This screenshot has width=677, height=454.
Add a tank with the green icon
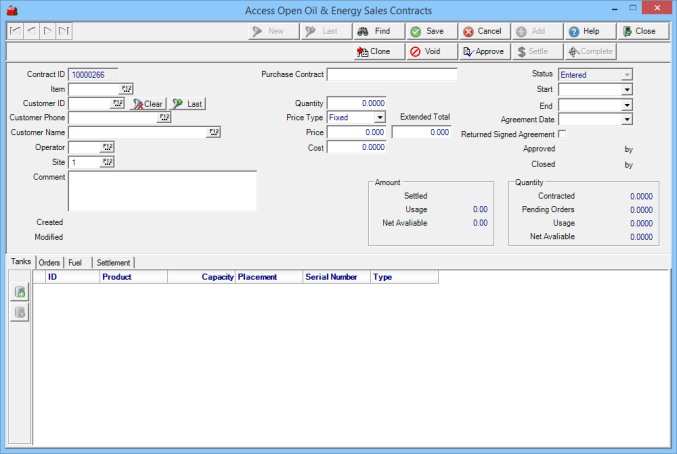tap(19, 292)
